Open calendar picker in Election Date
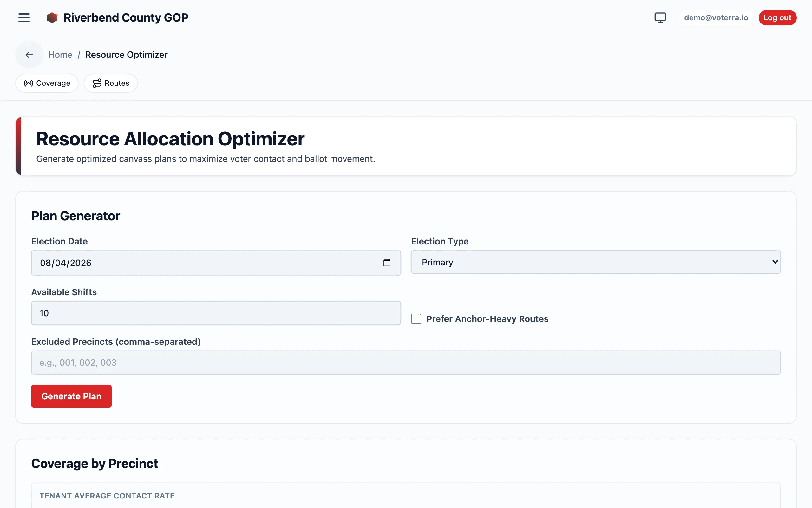The image size is (812, 508). (387, 263)
